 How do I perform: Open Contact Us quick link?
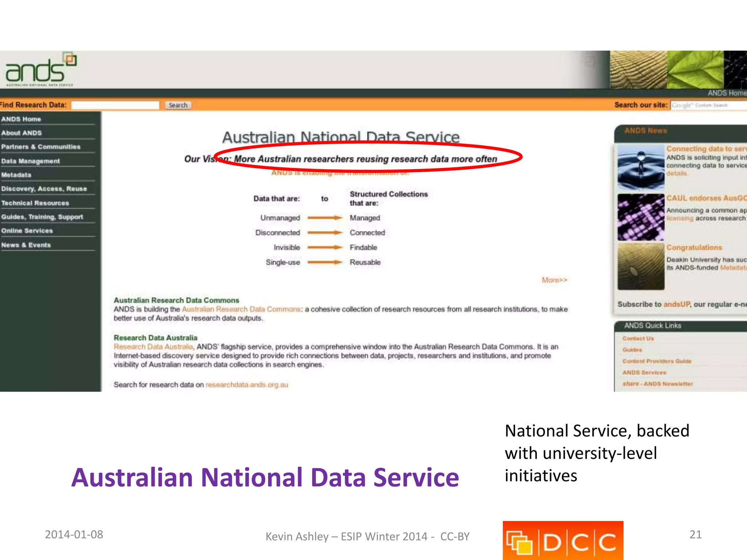pos(638,338)
